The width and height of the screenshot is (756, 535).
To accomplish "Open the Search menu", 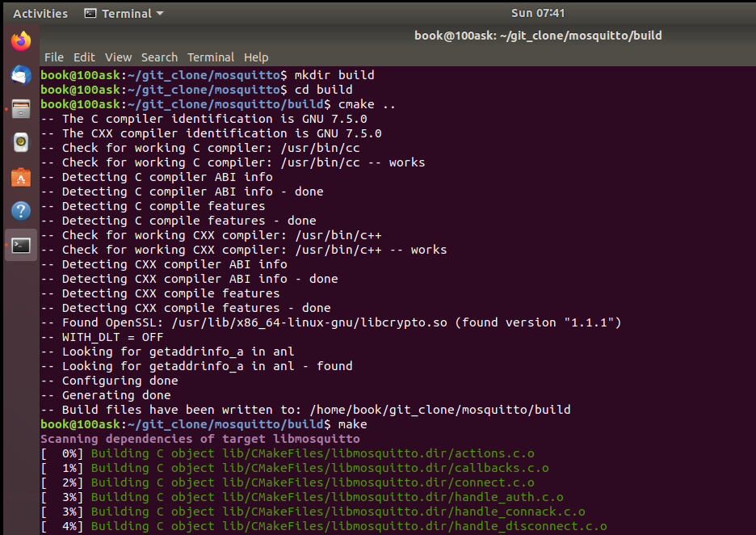I will click(159, 57).
